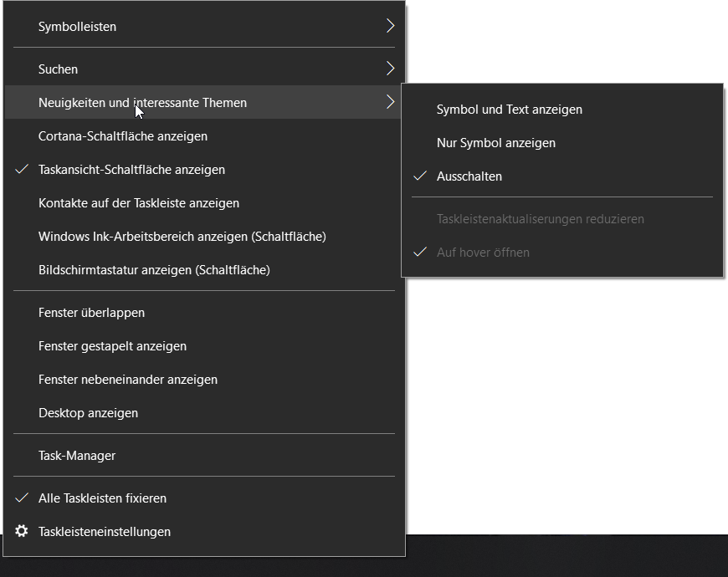The width and height of the screenshot is (728, 577).
Task: Select Desktop anzeigen
Action: [x=204, y=413]
